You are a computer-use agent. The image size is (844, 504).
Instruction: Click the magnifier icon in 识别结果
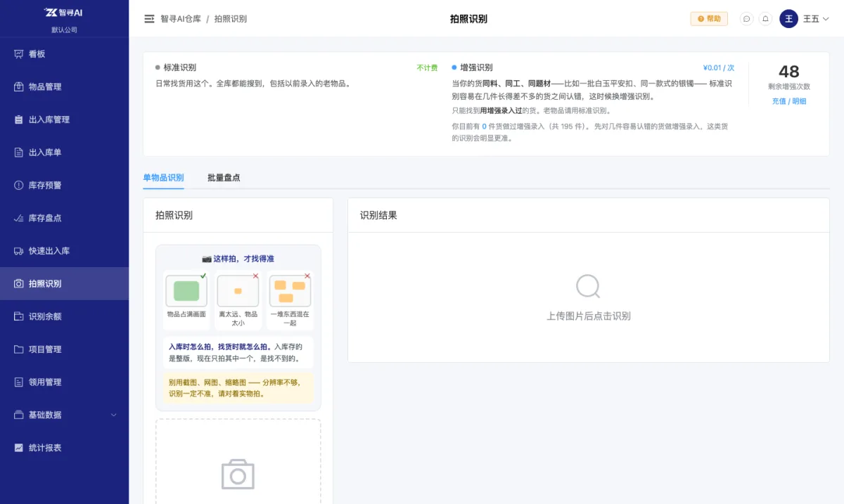[x=588, y=286]
